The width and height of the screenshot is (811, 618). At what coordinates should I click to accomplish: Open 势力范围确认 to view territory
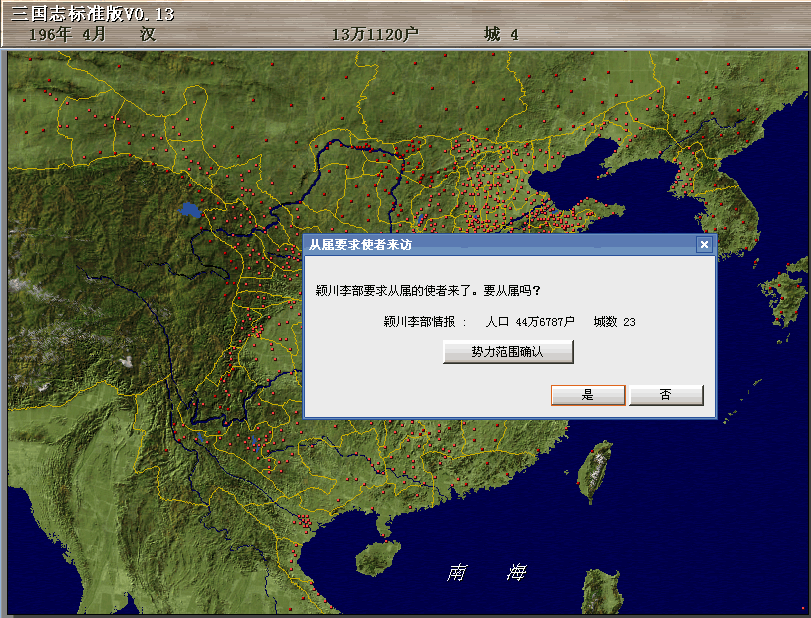click(x=508, y=352)
